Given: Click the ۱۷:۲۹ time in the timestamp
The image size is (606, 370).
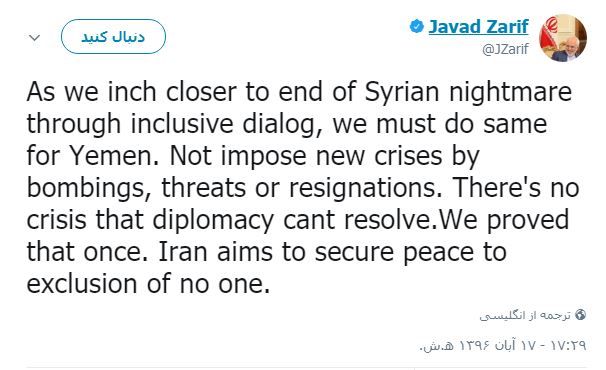Looking at the screenshot, I should 569,344.
